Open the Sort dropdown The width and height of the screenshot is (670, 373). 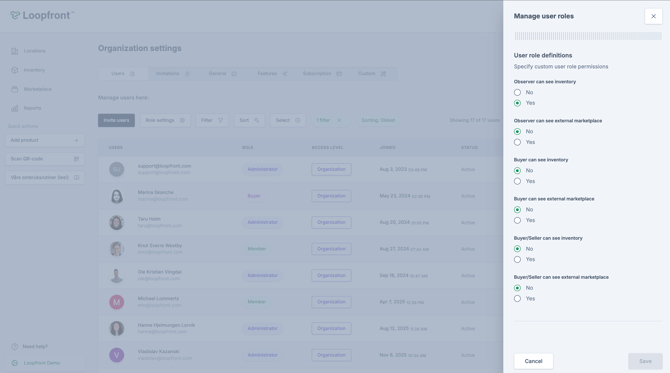[x=249, y=120]
